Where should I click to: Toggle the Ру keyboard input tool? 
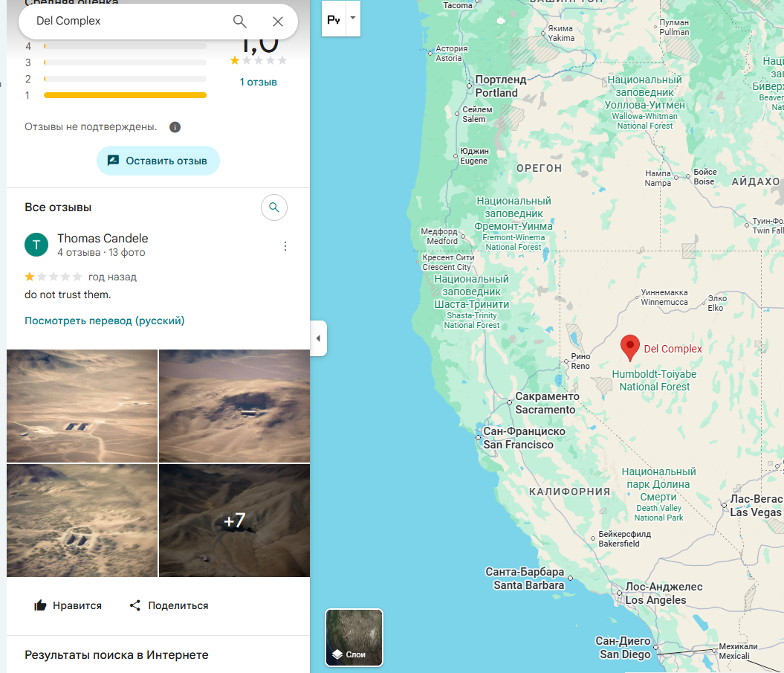coord(334,19)
